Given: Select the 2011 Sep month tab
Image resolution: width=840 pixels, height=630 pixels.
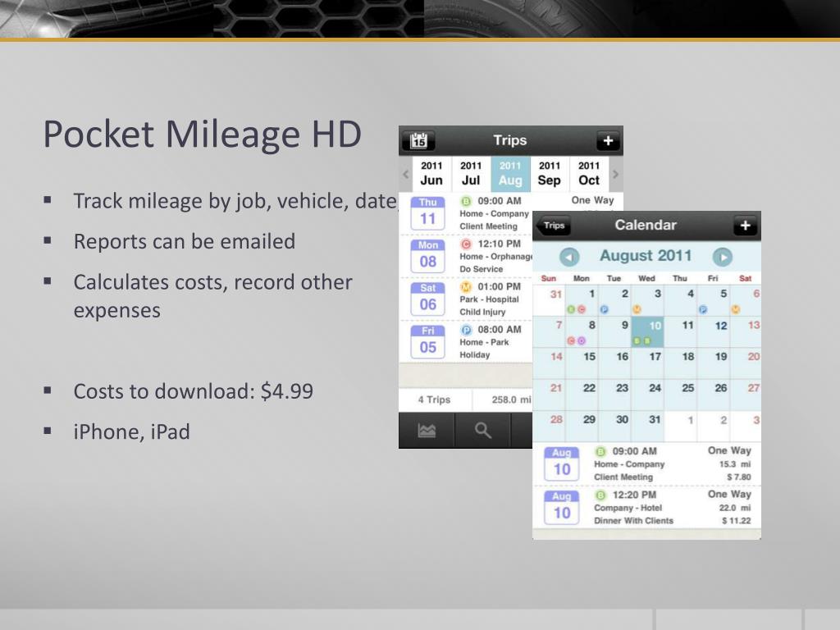Looking at the screenshot, I should 550,174.
